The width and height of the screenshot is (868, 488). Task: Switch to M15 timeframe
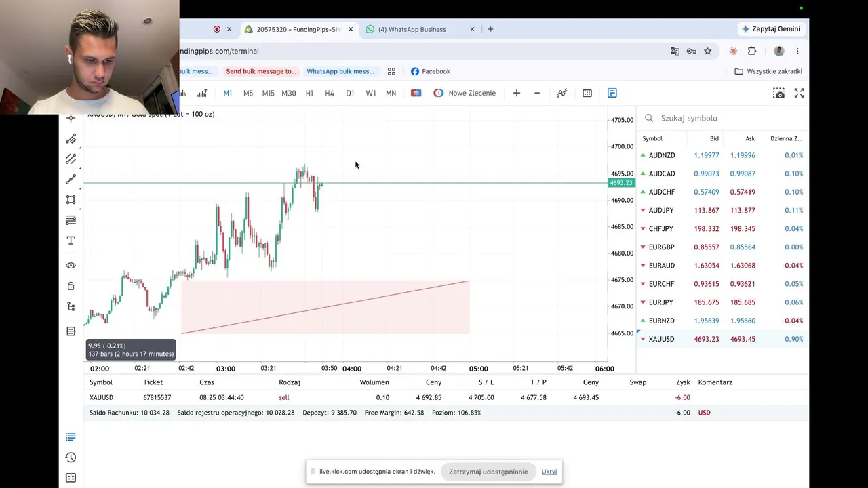pos(269,93)
